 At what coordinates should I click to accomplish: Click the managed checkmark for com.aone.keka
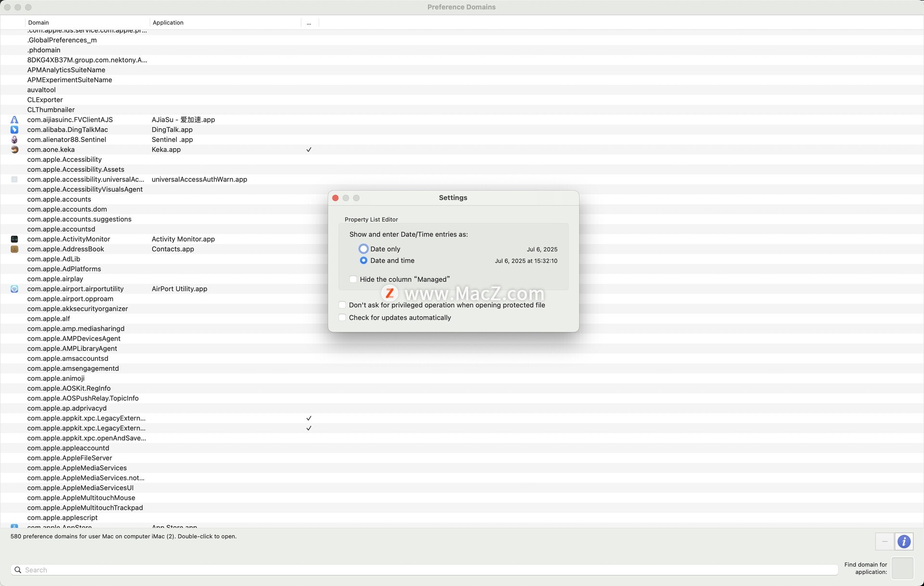[x=309, y=150]
